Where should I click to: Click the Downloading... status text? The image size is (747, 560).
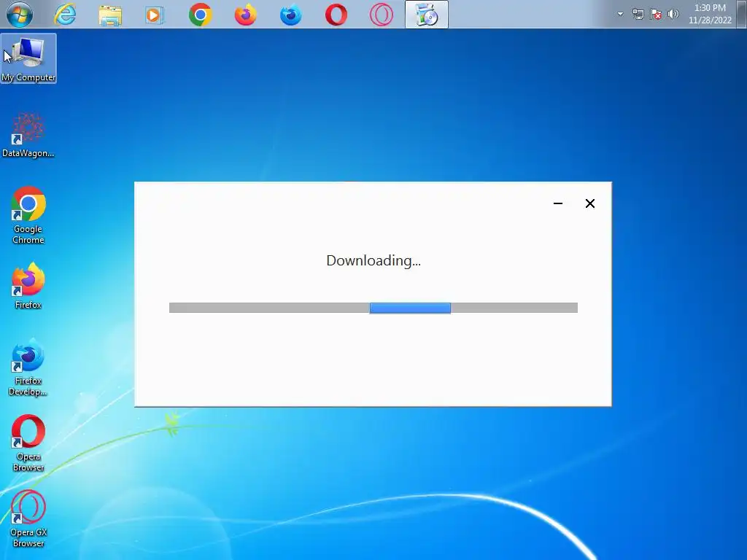point(373,260)
